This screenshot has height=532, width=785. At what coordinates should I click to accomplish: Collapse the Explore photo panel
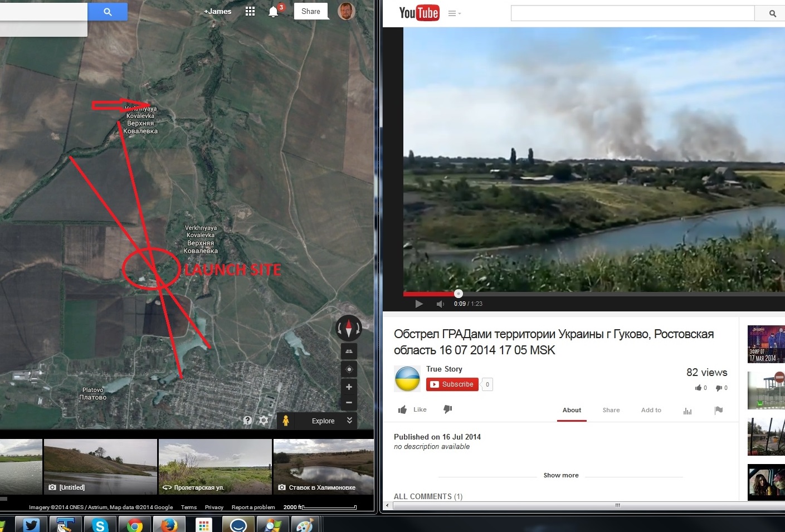(x=349, y=421)
